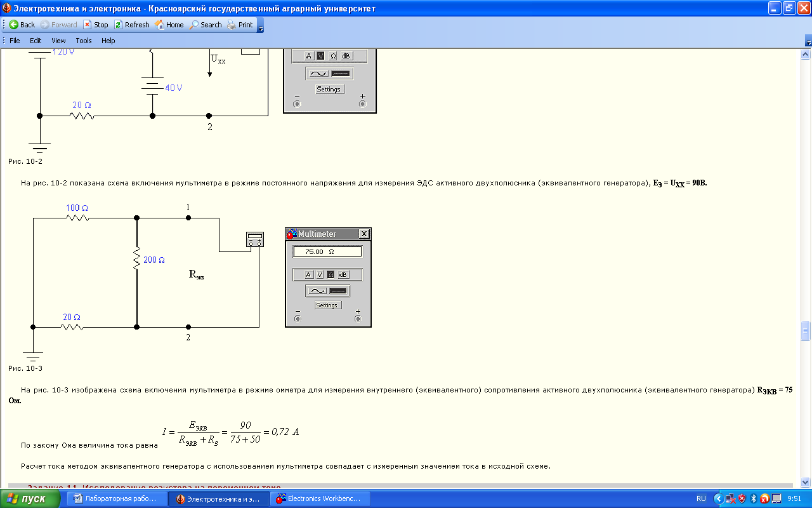
Task: Open the Edit menu
Action: click(36, 41)
